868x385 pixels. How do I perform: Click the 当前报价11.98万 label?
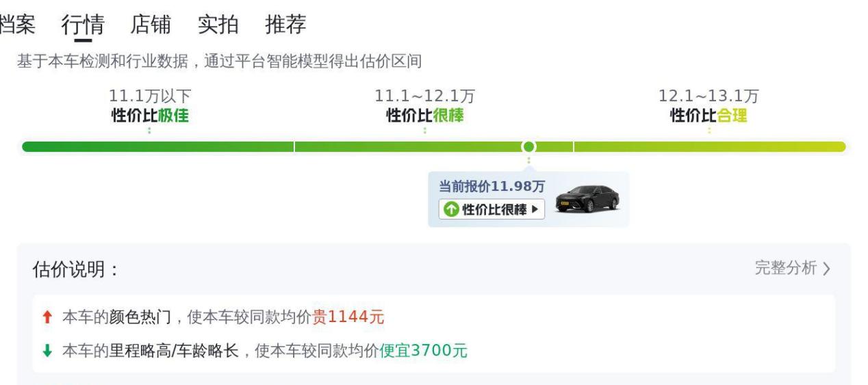492,187
